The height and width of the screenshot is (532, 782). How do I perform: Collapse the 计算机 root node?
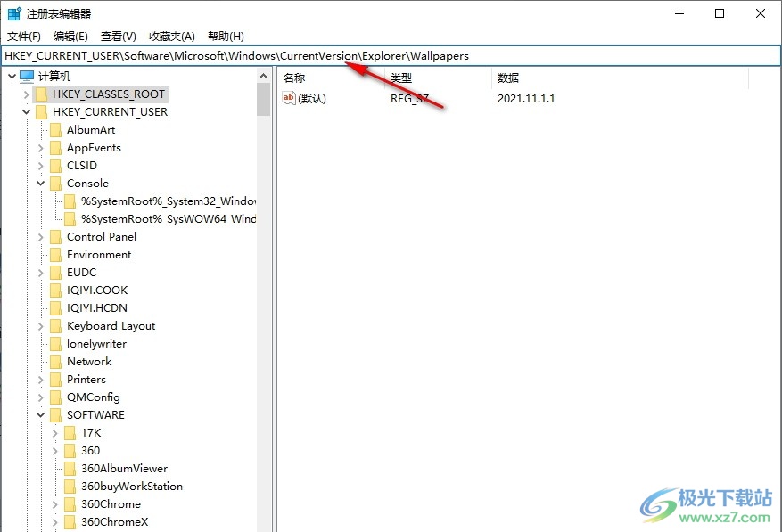coord(12,77)
